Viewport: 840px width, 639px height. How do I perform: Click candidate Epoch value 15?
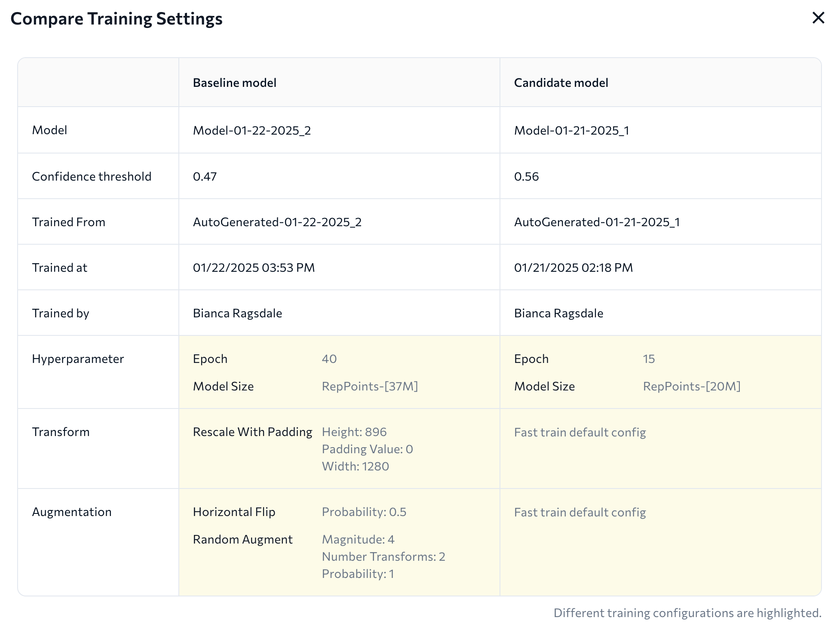click(648, 359)
